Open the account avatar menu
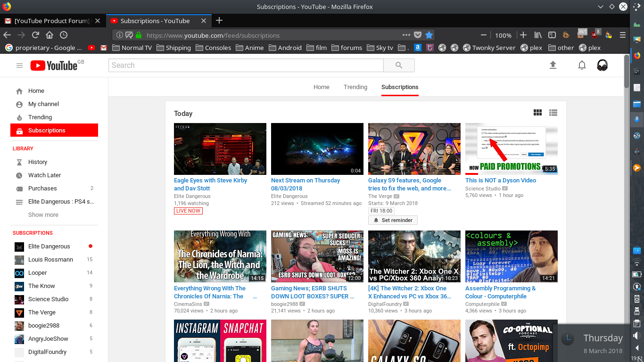The height and width of the screenshot is (362, 644). [x=602, y=66]
